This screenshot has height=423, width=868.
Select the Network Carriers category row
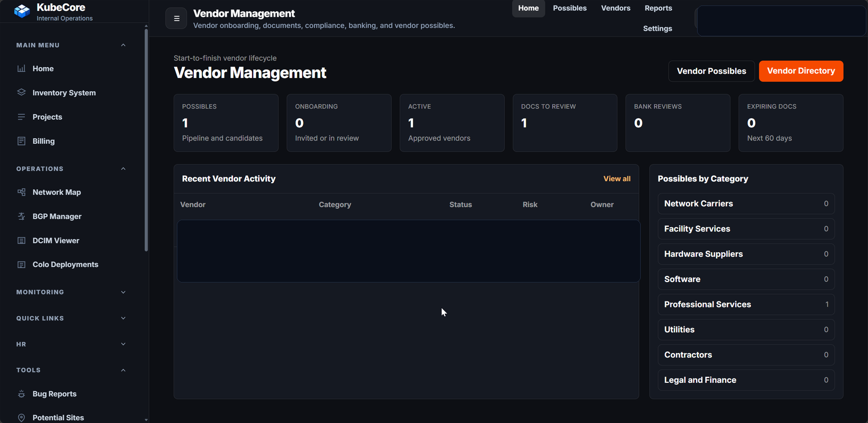746,203
